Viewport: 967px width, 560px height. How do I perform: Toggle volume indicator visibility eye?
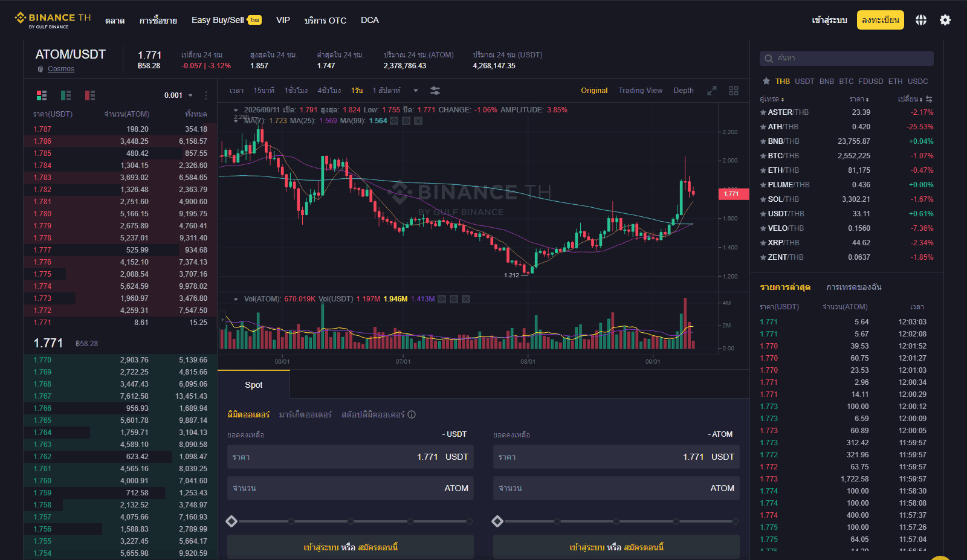[x=442, y=299]
